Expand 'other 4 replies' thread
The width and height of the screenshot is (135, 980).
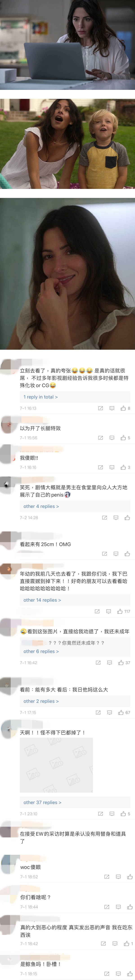(41, 506)
